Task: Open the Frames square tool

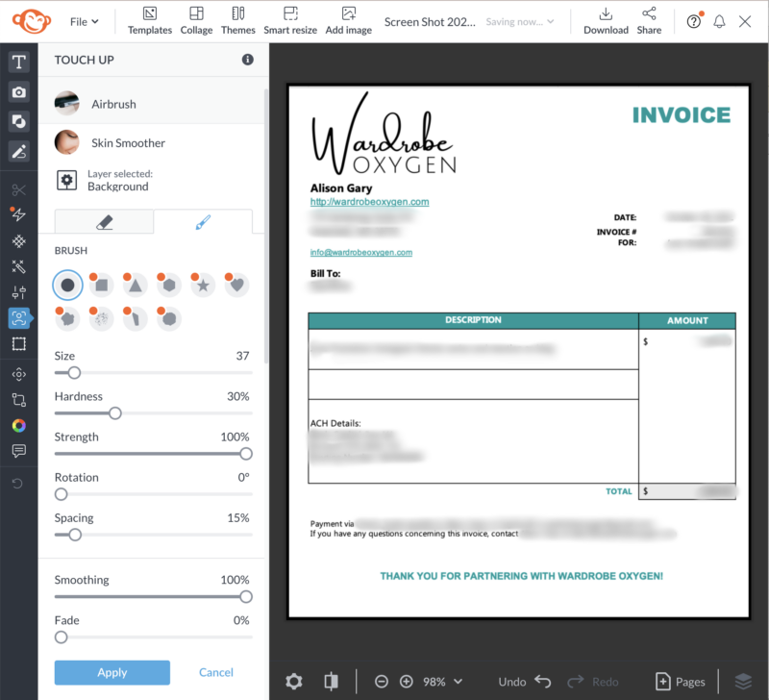Action: pos(18,344)
